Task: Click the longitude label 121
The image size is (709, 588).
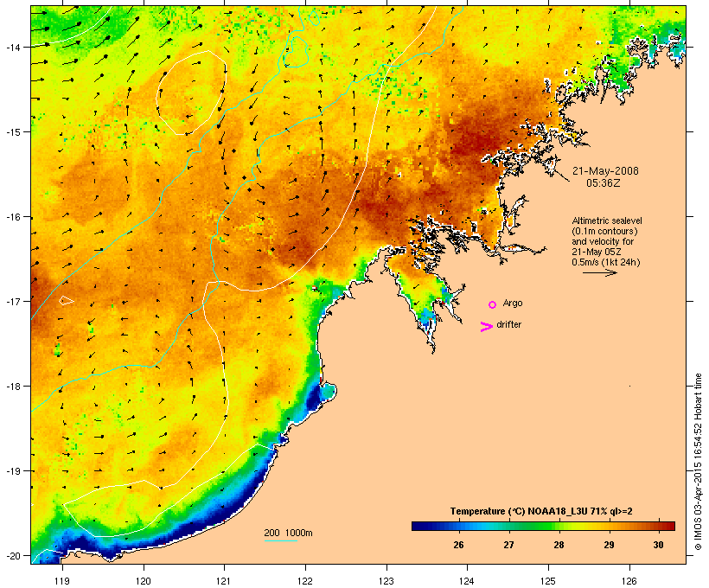Action: (224, 581)
